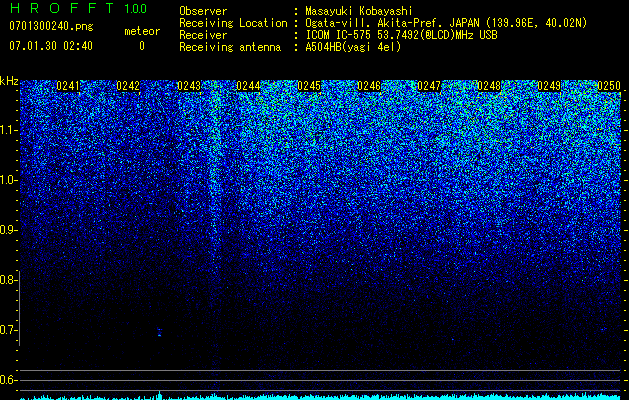Click the 0242 time marker
Image resolution: width=629 pixels, height=400 pixels.
click(128, 86)
